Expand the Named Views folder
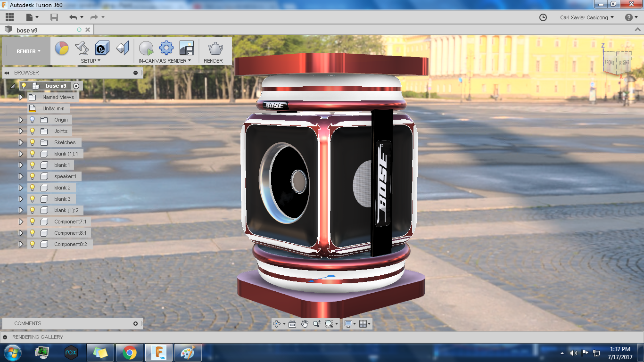 coord(20,97)
